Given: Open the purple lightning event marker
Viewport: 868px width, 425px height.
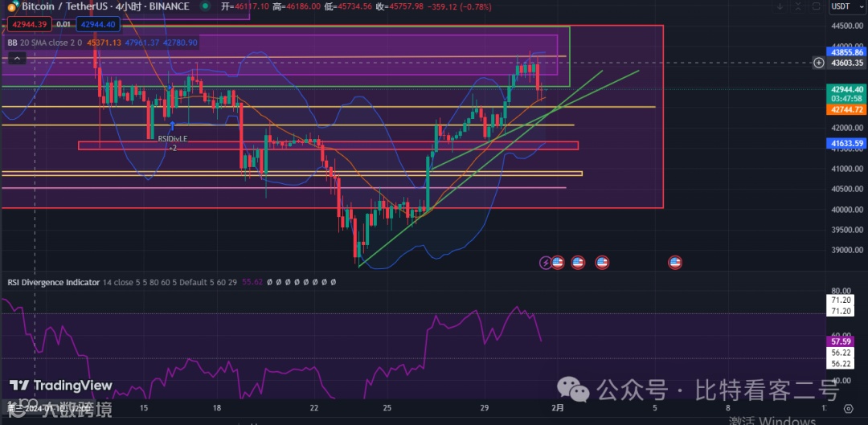Looking at the screenshot, I should pos(545,262).
